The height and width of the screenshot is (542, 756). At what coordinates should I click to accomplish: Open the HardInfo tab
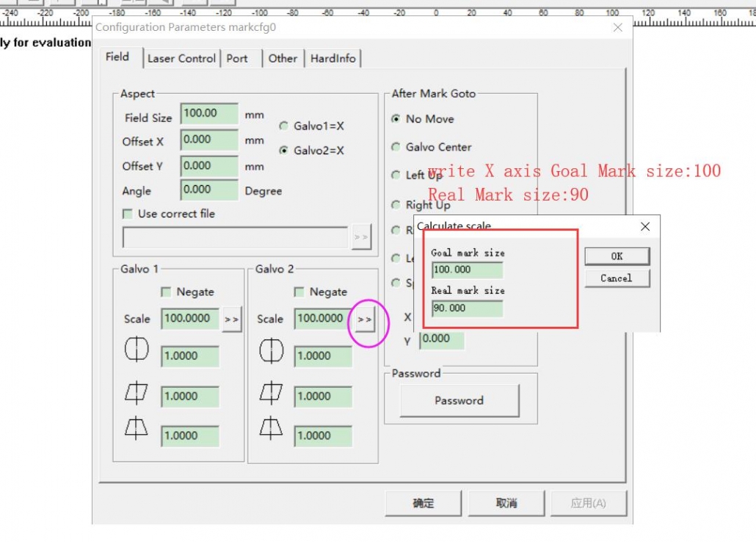pyautogui.click(x=332, y=58)
